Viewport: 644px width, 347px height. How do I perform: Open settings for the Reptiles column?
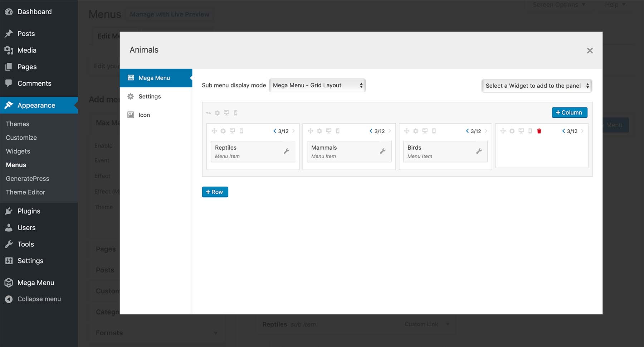(x=224, y=131)
